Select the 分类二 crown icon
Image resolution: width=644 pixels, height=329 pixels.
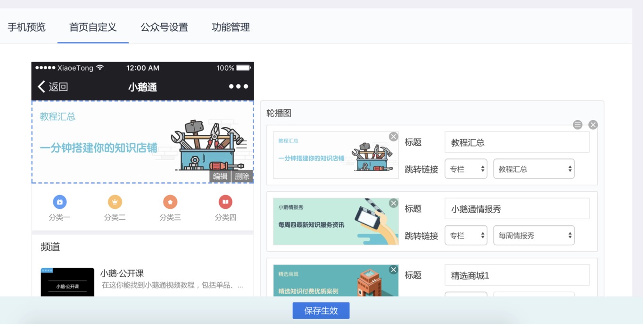pyautogui.click(x=115, y=202)
